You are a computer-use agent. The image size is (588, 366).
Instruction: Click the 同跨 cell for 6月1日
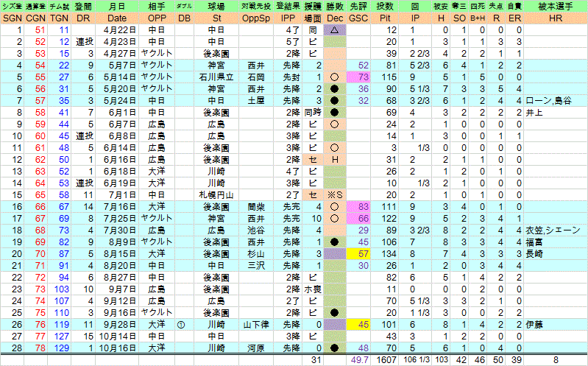click(x=313, y=112)
